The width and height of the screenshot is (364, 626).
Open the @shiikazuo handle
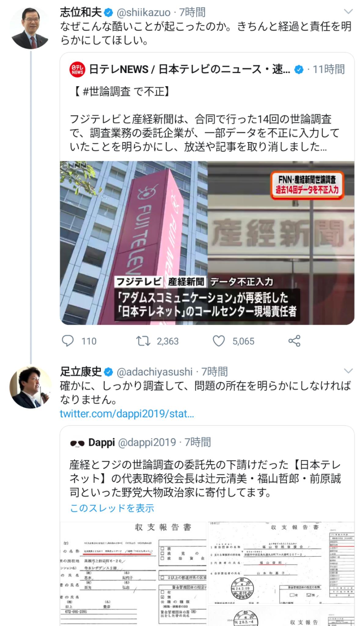[x=144, y=13]
